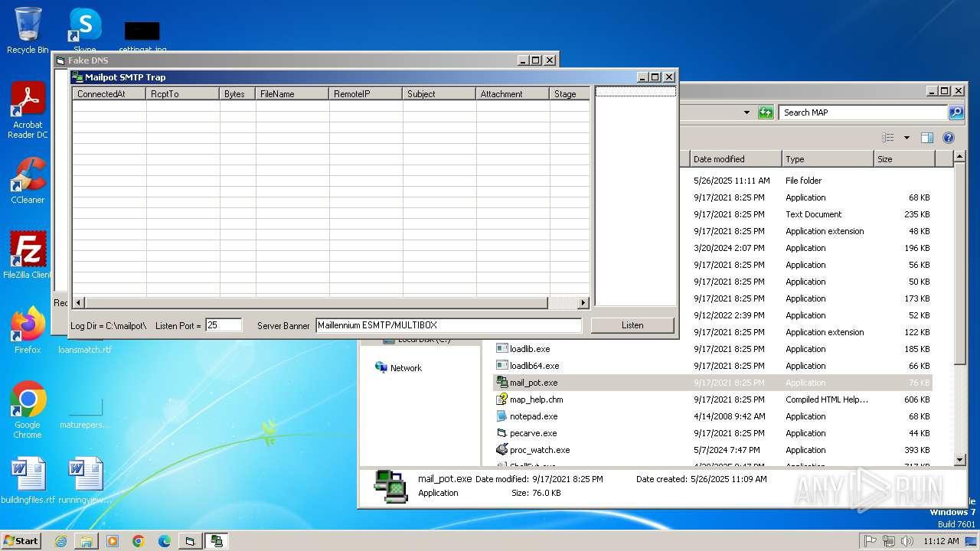Open the FileZilla Client desktop icon
Screen dimensions: 980x551
point(28,255)
